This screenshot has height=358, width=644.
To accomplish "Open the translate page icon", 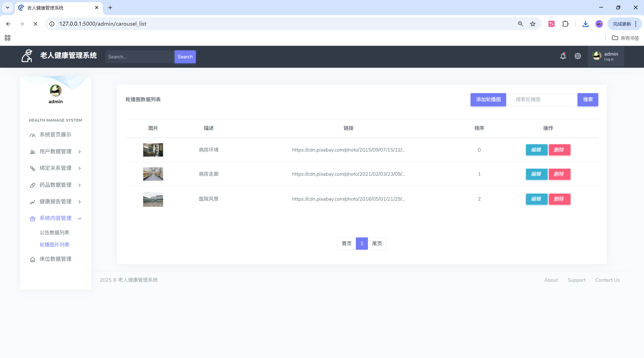I will tap(551, 24).
